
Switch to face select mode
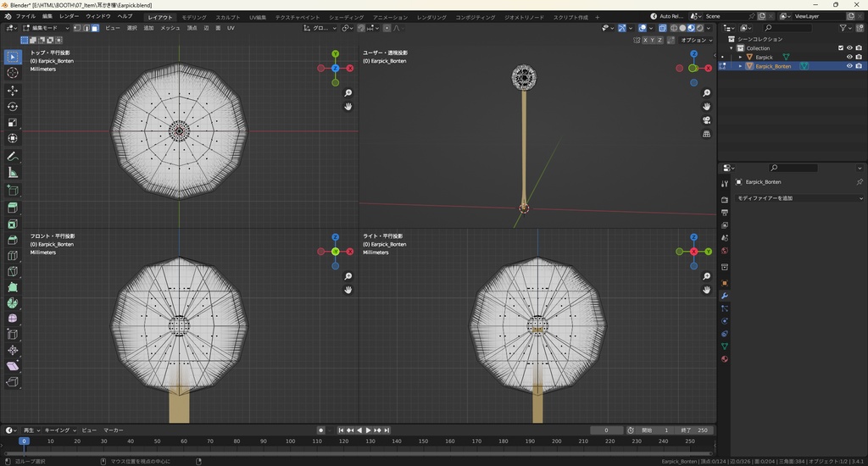point(95,28)
